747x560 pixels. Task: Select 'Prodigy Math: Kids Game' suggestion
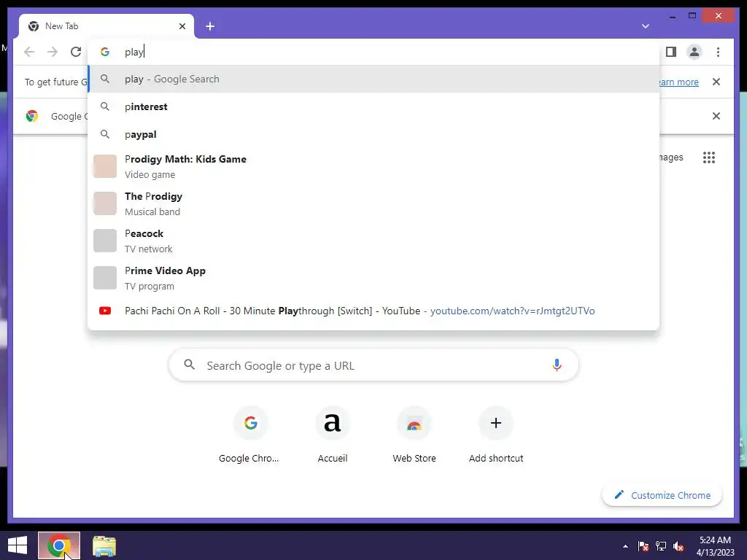point(373,166)
